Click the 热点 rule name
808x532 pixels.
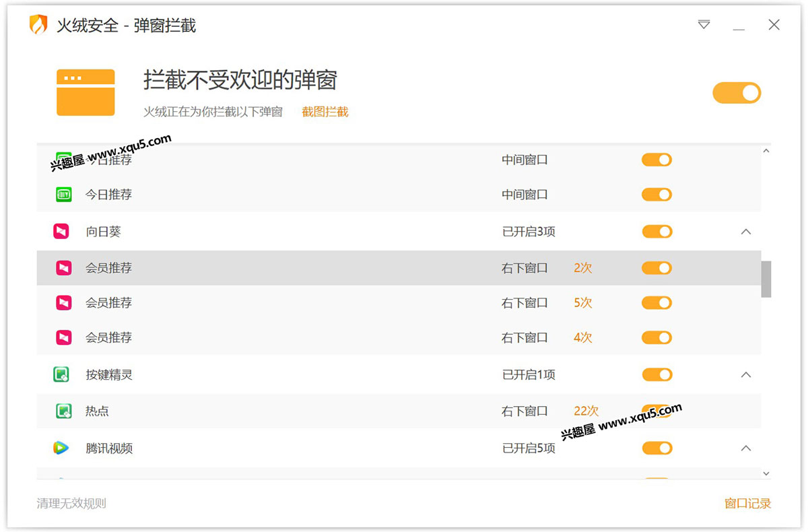tap(97, 411)
